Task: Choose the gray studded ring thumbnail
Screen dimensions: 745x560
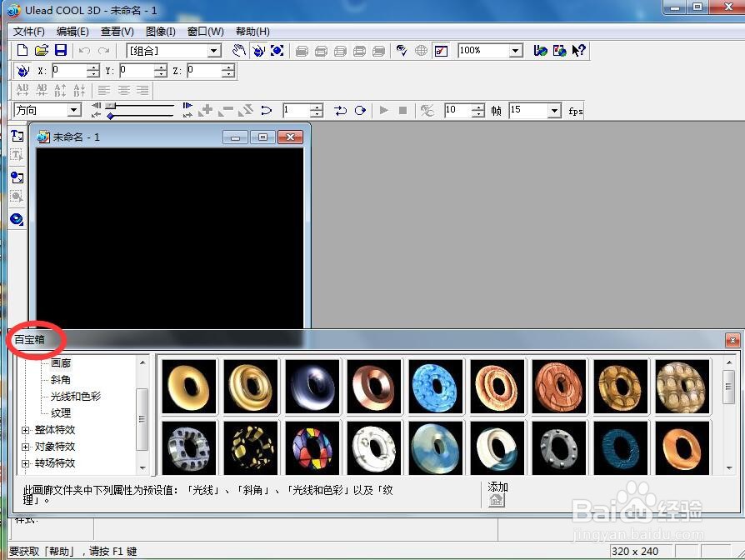Action: (559, 447)
